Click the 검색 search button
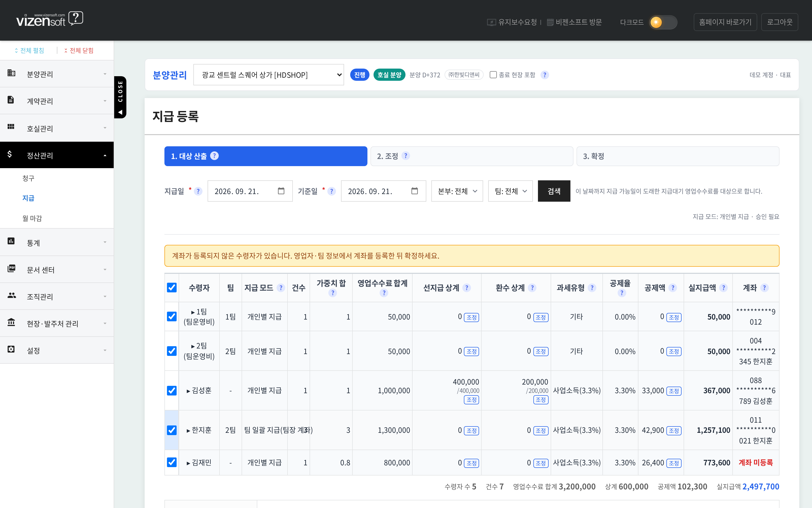This screenshot has height=508, width=812. [554, 191]
